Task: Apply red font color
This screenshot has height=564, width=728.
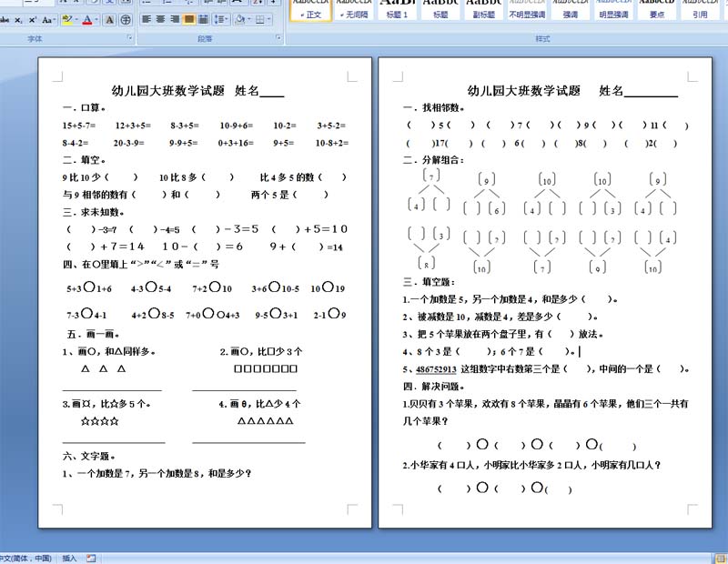Action: 86,20
